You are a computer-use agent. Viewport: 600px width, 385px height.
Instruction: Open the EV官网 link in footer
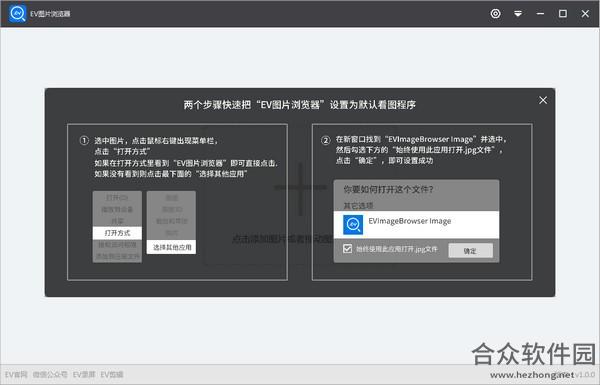(16, 375)
